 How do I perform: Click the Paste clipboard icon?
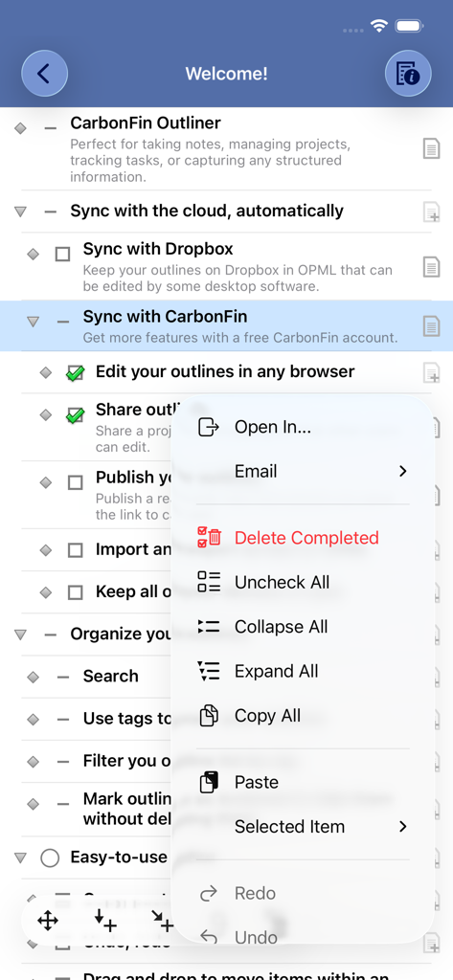[209, 782]
